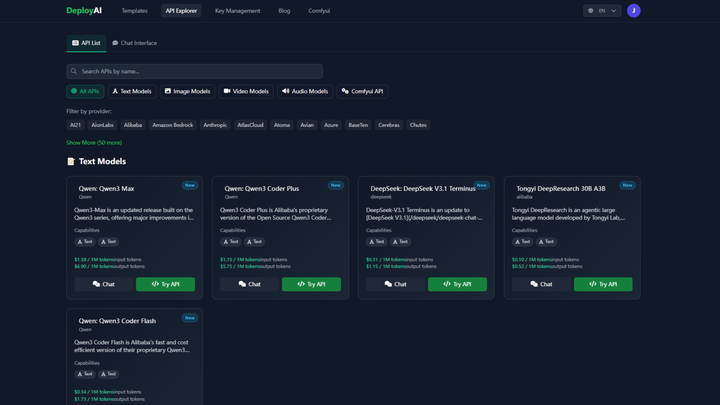Screen dimensions: 720x405
Task: Filter by AI21 provider
Action: click(75, 125)
